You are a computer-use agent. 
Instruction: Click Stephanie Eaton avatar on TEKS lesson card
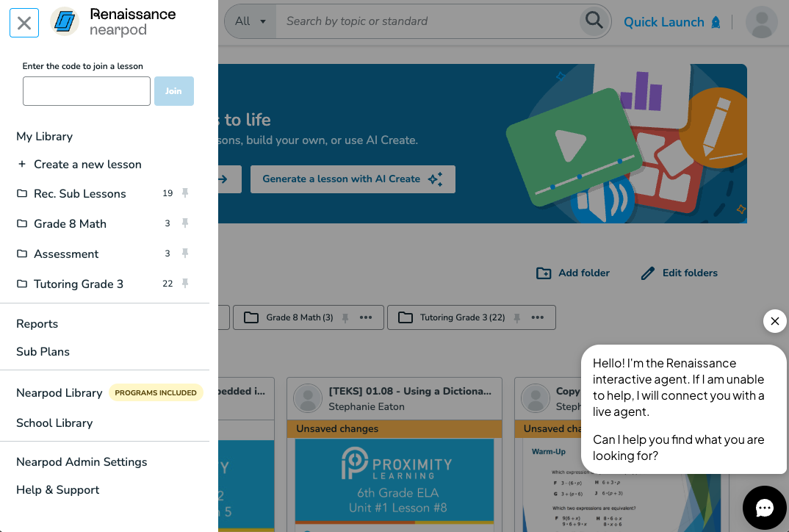(x=308, y=398)
